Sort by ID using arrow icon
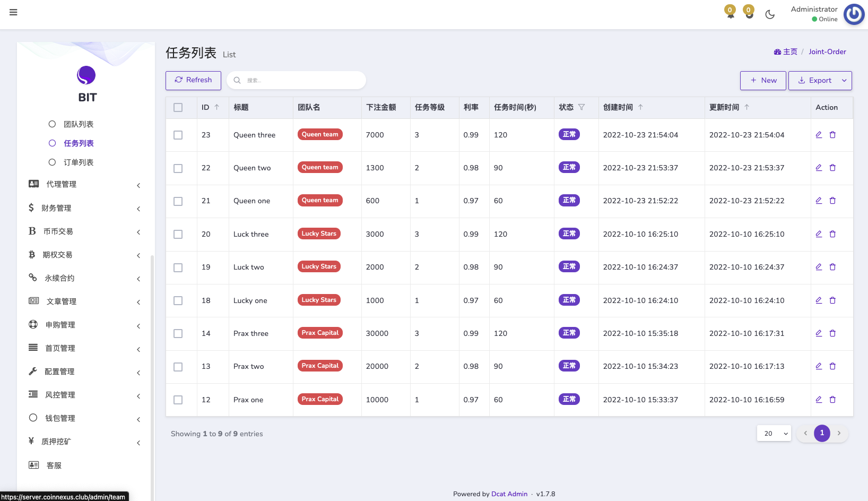Viewport: 868px width, 501px height. 216,107
